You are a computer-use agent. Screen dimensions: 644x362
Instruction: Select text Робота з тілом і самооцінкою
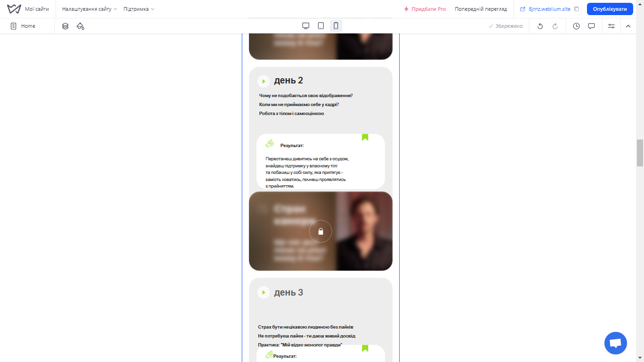coord(291,114)
